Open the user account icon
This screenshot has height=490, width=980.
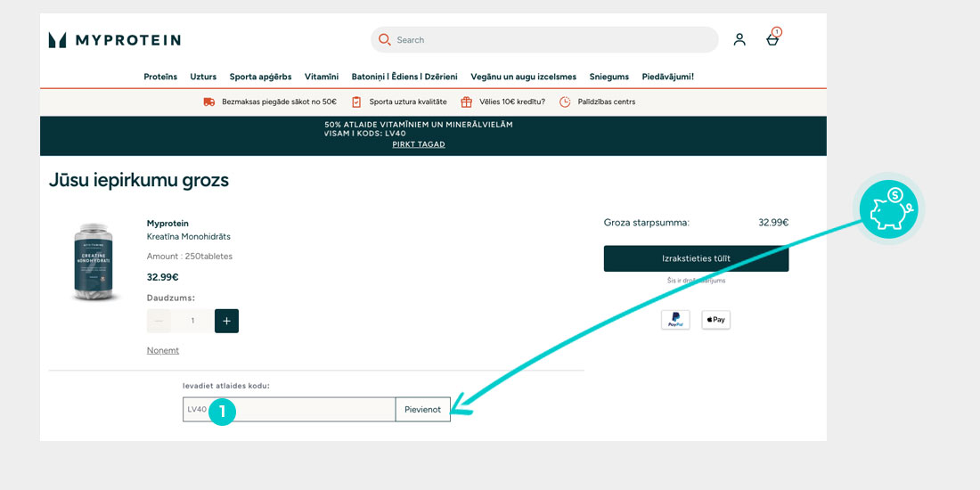point(739,40)
